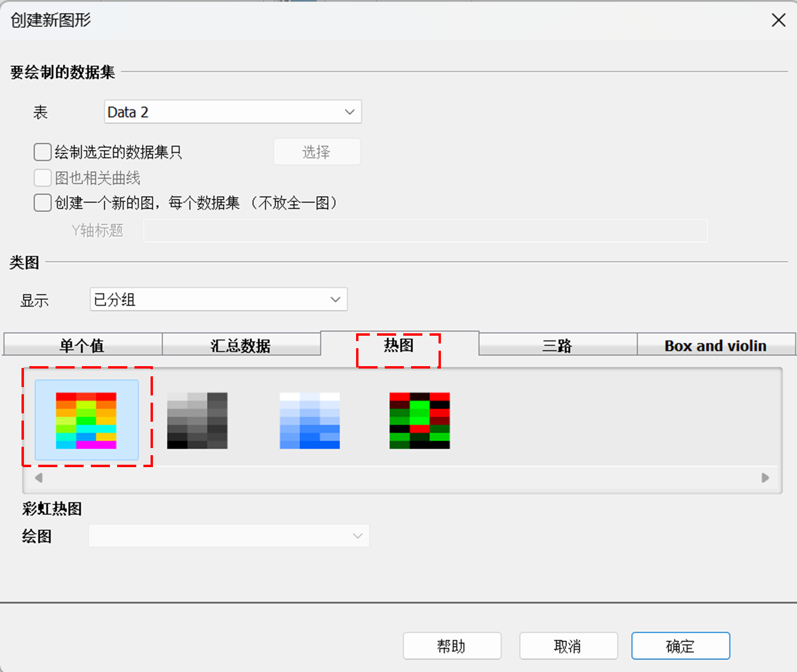The width and height of the screenshot is (797, 672).
Task: Switch to the 单个值 tab
Action: click(x=82, y=345)
